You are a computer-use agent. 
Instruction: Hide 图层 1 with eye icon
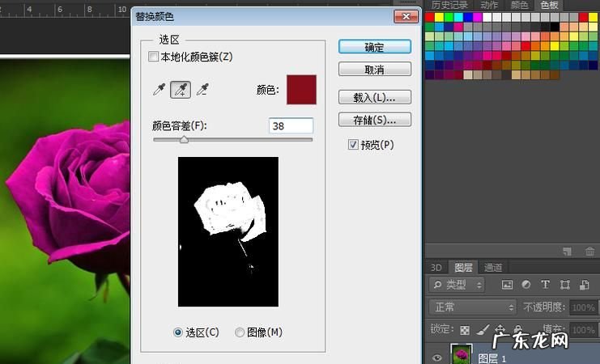(437, 358)
